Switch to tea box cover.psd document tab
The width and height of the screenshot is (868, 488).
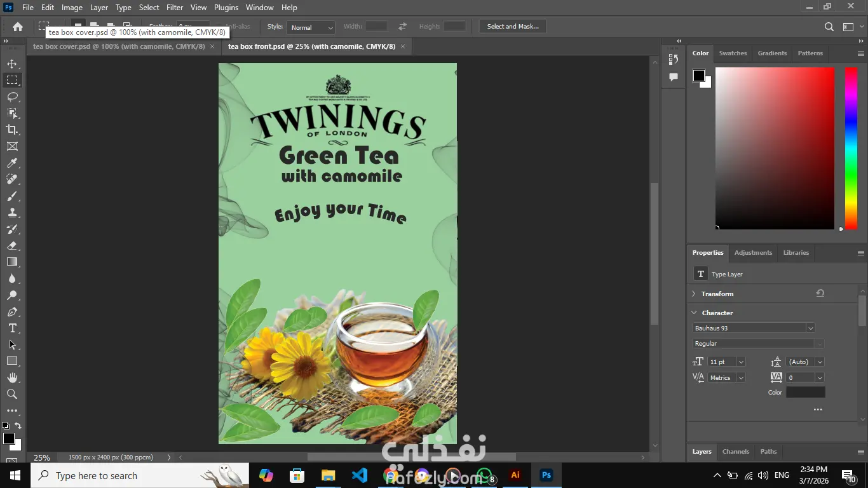pyautogui.click(x=119, y=46)
